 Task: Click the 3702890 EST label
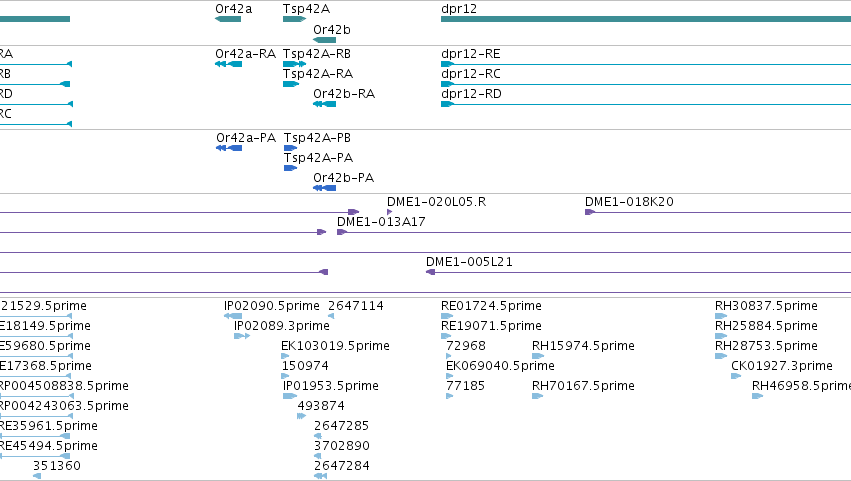coord(341,446)
